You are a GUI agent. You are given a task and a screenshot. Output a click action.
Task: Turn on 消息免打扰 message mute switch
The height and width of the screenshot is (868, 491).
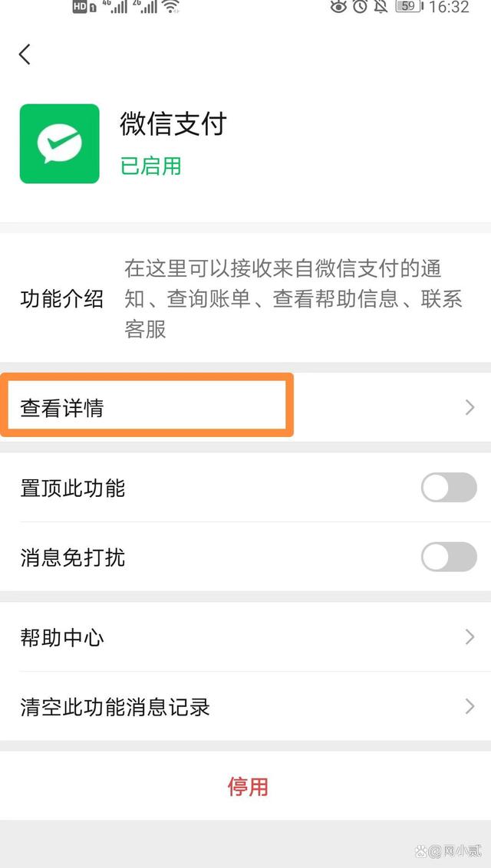point(448,557)
